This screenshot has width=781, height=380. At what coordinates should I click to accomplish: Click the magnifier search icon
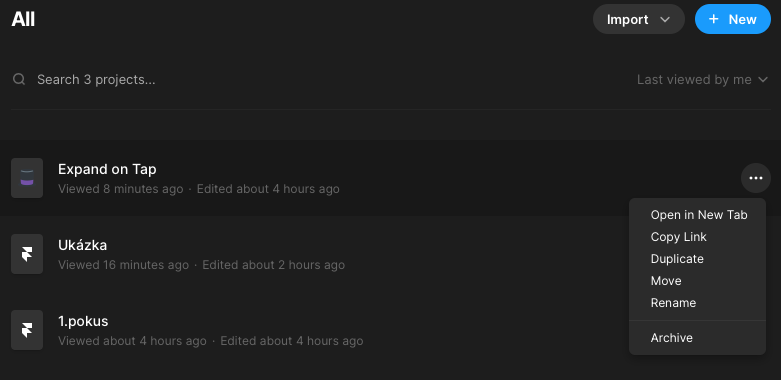[19, 79]
